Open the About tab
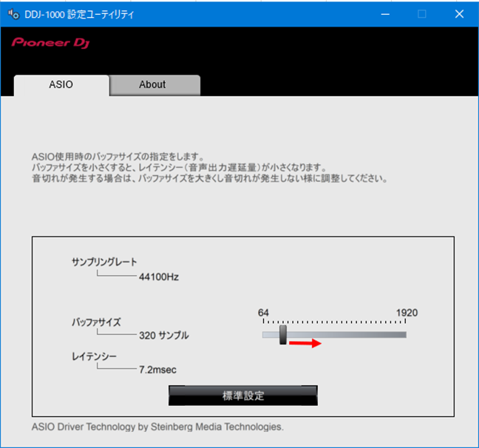The height and width of the screenshot is (448, 479). [155, 85]
